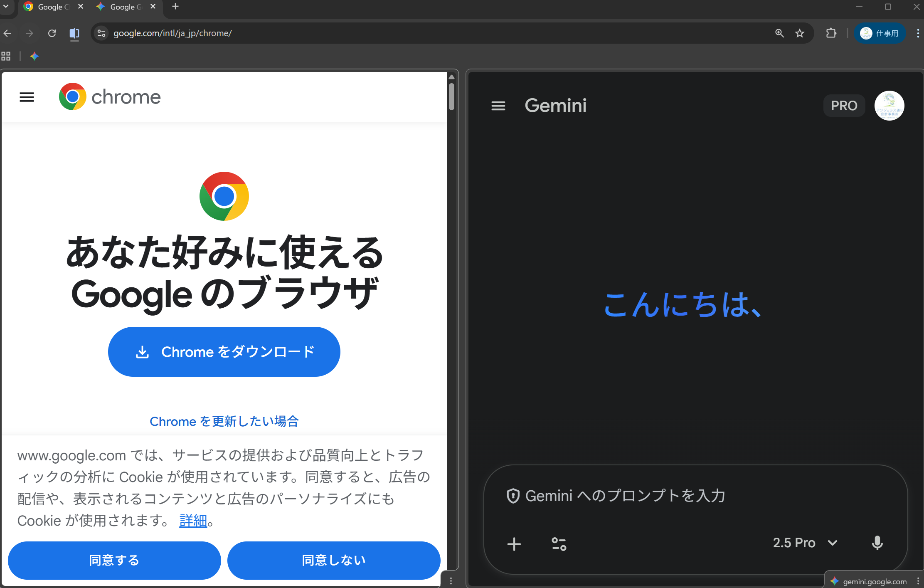Click Chrome をダウンロード button
The width and height of the screenshot is (924, 588).
[224, 352]
